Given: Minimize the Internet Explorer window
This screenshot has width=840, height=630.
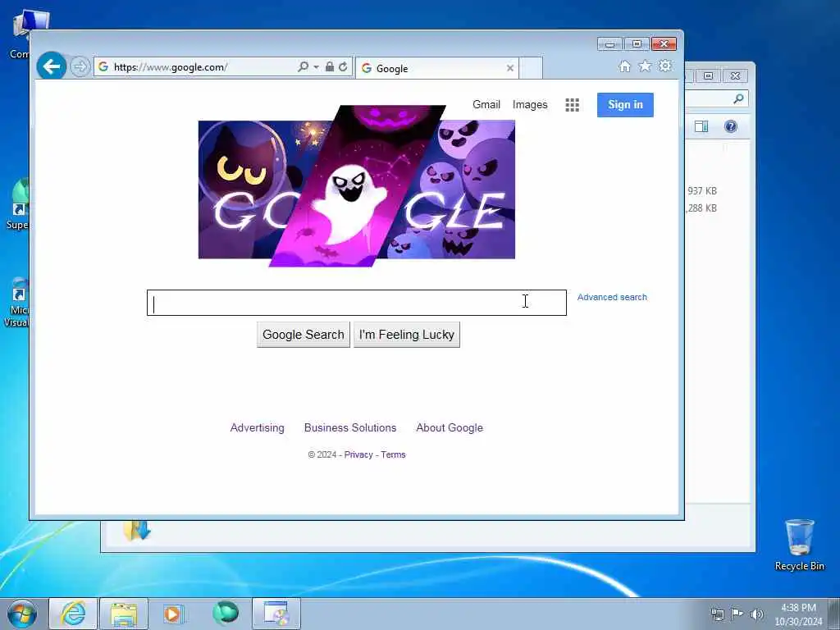Looking at the screenshot, I should 609,44.
